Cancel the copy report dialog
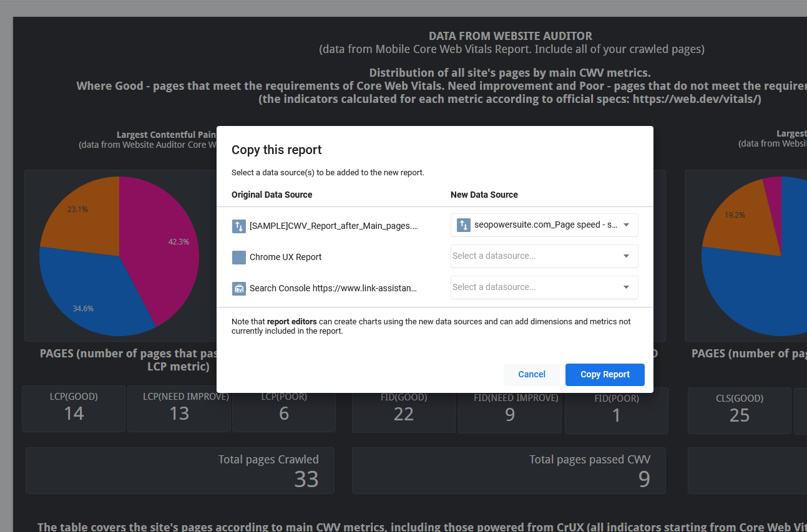This screenshot has height=532, width=807. (x=532, y=374)
